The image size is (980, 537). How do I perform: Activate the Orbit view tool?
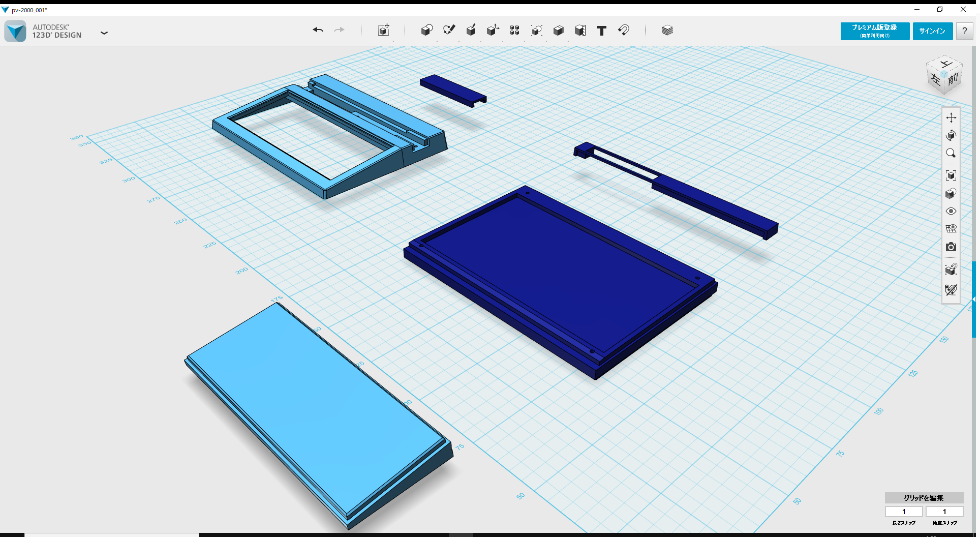952,135
